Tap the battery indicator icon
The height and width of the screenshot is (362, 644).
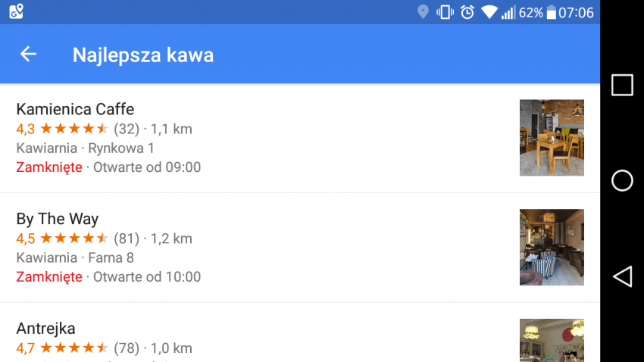[551, 12]
